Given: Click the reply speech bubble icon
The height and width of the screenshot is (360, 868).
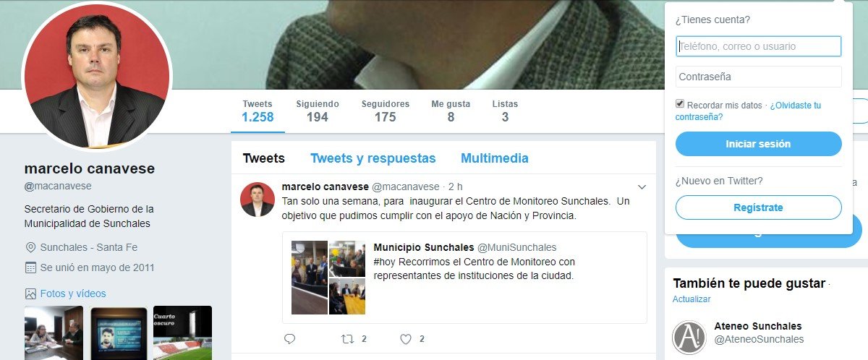Looking at the screenshot, I should [x=290, y=338].
